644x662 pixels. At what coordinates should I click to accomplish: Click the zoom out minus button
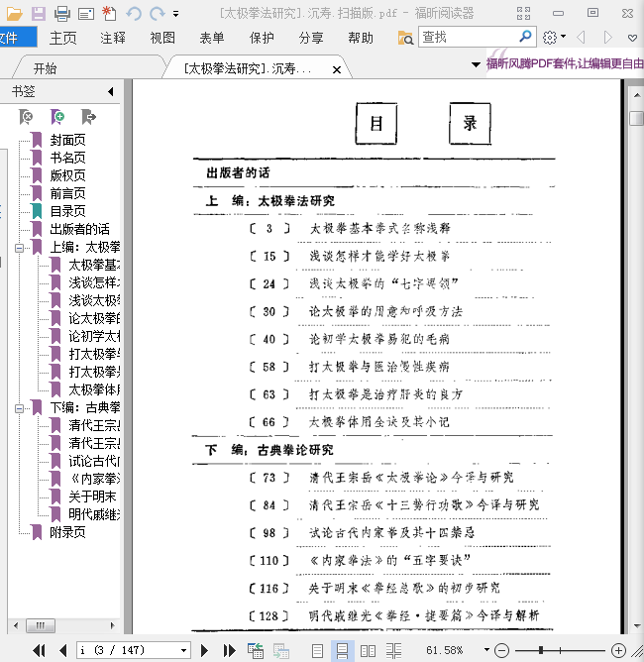501,650
